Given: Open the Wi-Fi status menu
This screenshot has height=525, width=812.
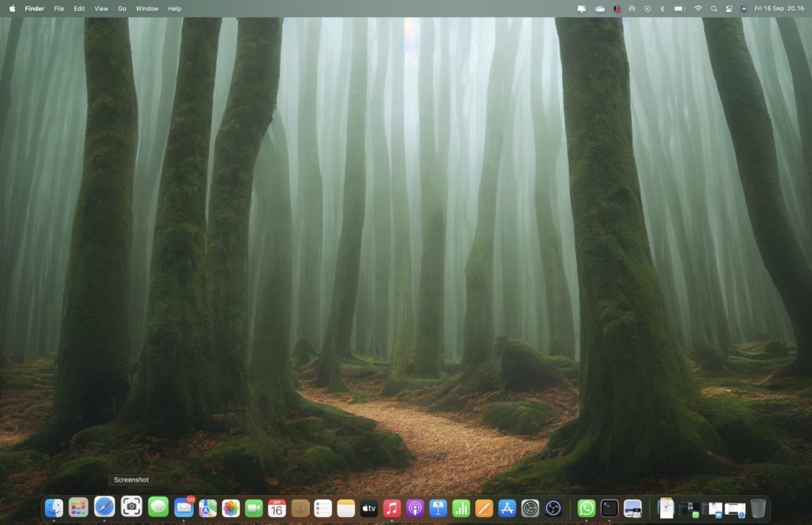Looking at the screenshot, I should click(698, 9).
